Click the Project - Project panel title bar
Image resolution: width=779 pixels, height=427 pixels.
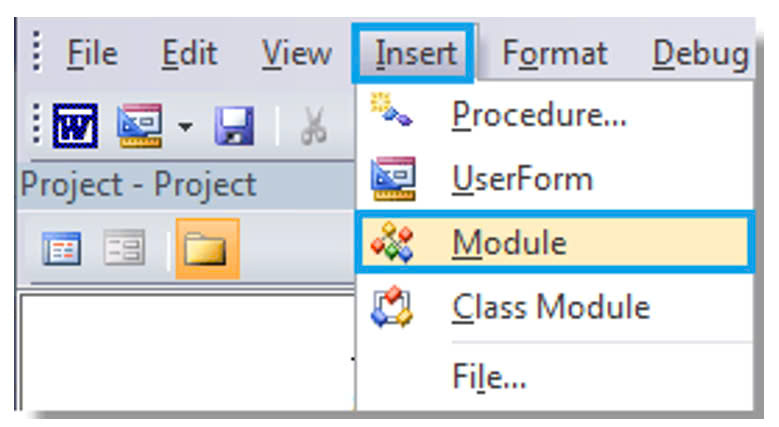140,185
